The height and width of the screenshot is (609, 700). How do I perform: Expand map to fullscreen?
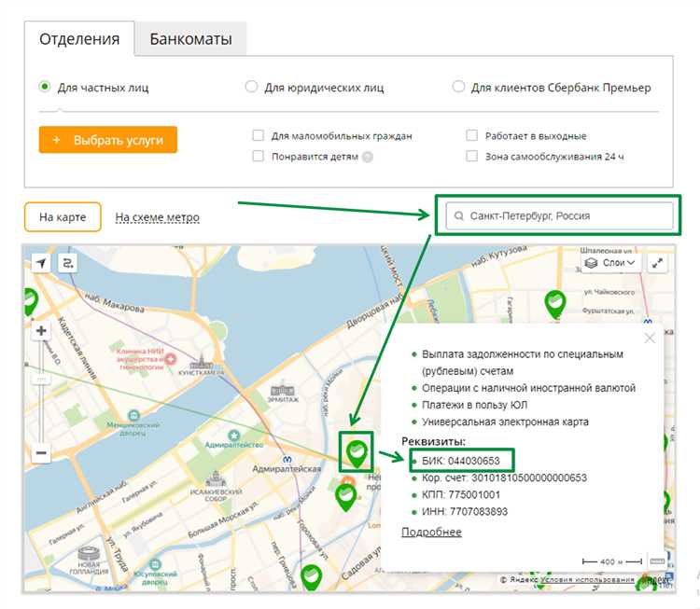[x=659, y=264]
